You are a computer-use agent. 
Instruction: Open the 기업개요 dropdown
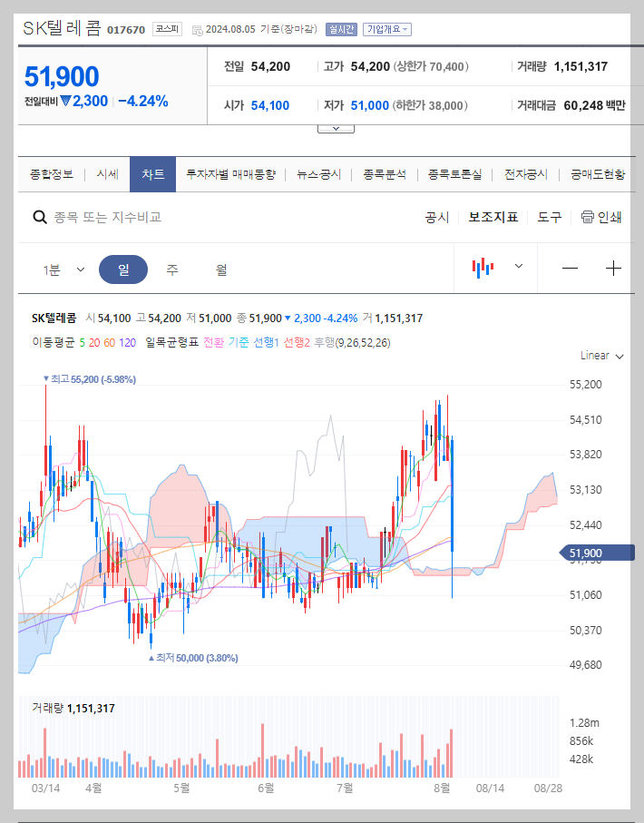click(x=387, y=29)
